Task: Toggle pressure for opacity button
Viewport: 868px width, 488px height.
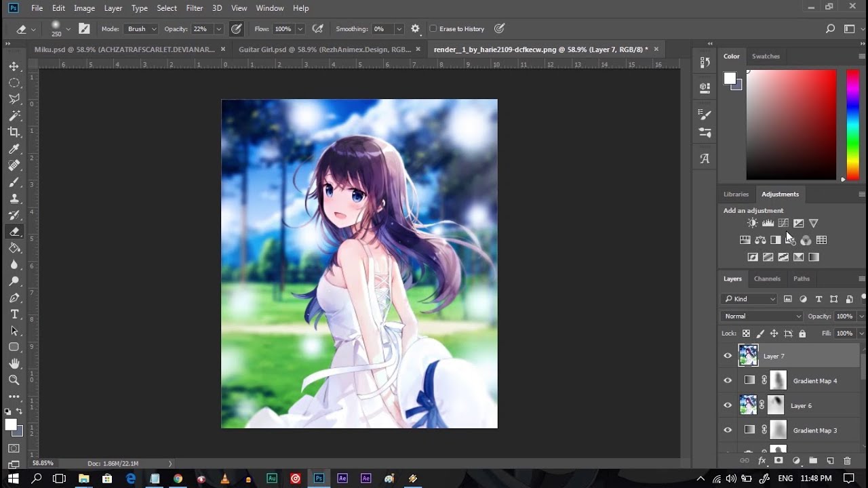Action: [236, 29]
